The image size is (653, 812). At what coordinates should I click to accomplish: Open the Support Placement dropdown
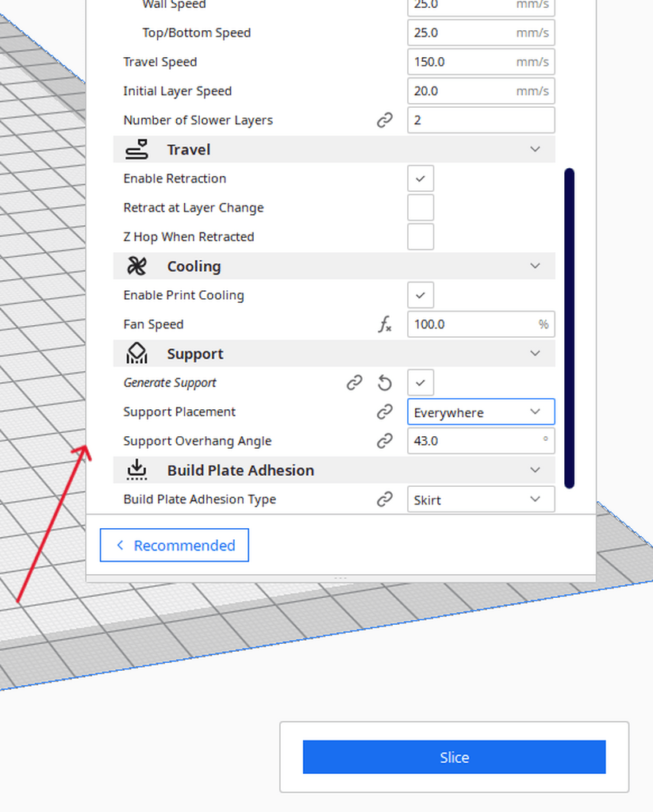click(480, 412)
